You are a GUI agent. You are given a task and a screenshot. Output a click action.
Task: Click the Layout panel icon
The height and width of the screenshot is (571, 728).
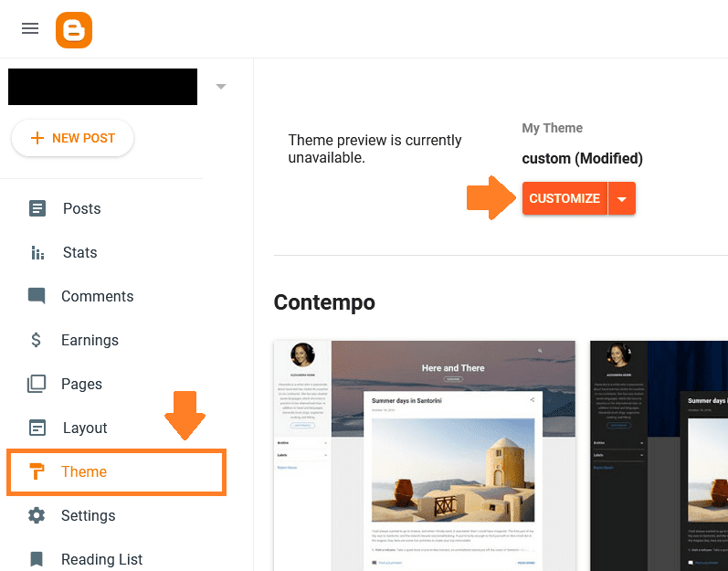tap(37, 428)
